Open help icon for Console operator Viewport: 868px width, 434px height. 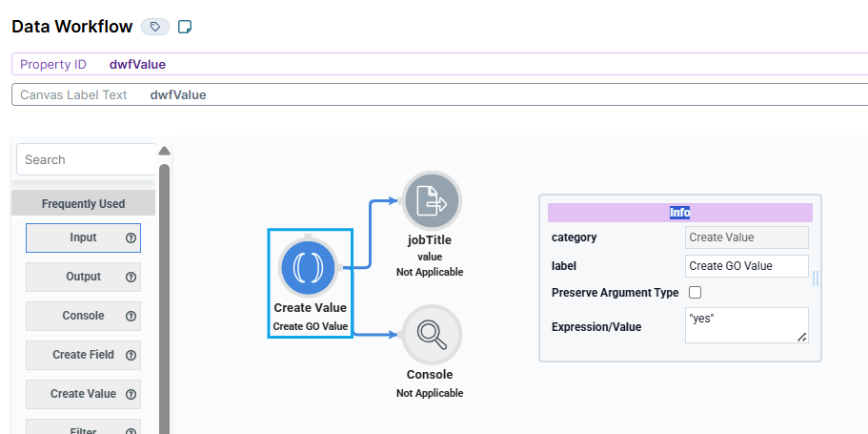131,316
